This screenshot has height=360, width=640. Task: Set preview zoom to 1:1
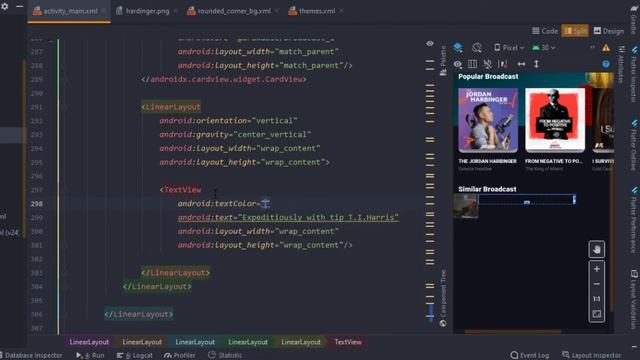pos(596,299)
